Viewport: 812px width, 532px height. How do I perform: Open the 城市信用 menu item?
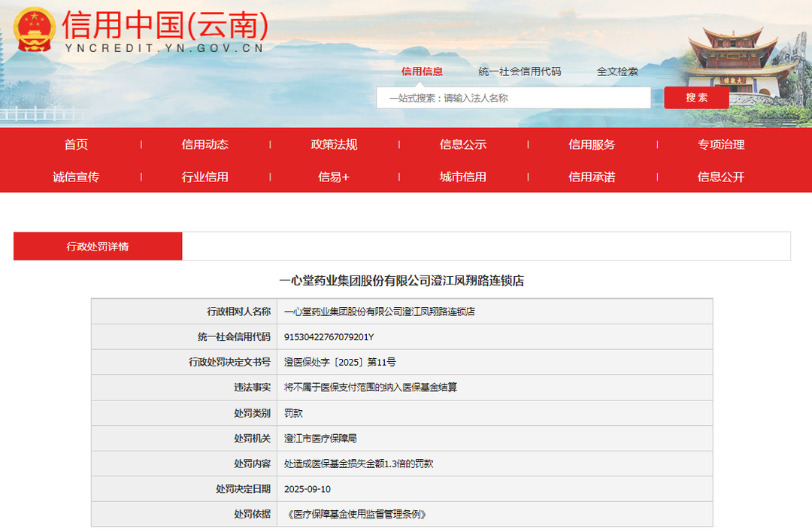coord(463,177)
